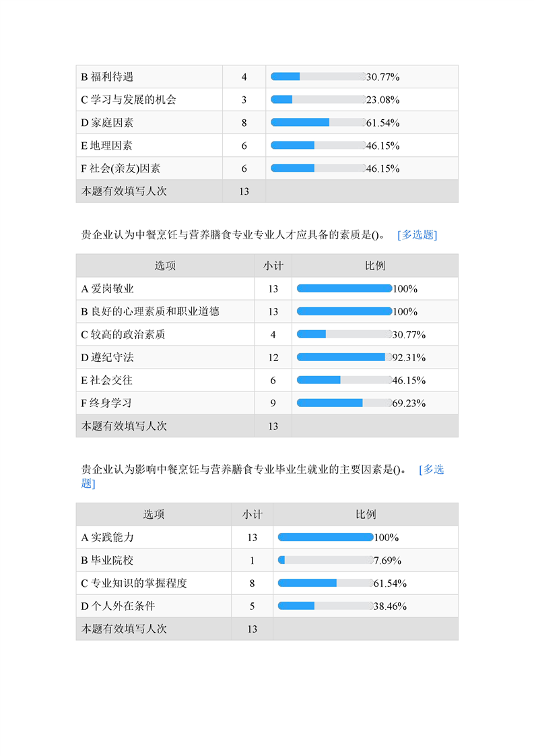The height and width of the screenshot is (756, 534).
Task: Click the 92.31% bar for D 遵纪守法
Action: (x=343, y=357)
